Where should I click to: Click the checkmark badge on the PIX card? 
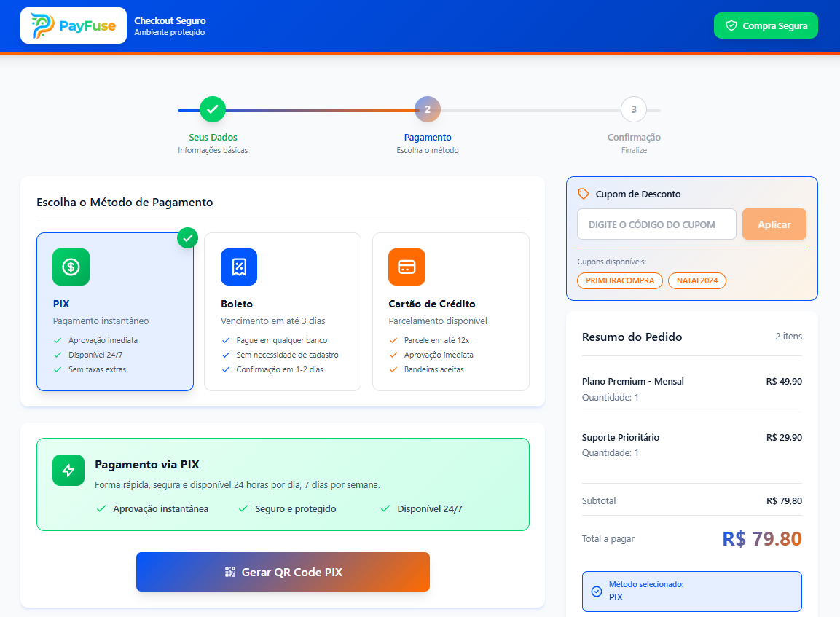[x=187, y=237]
